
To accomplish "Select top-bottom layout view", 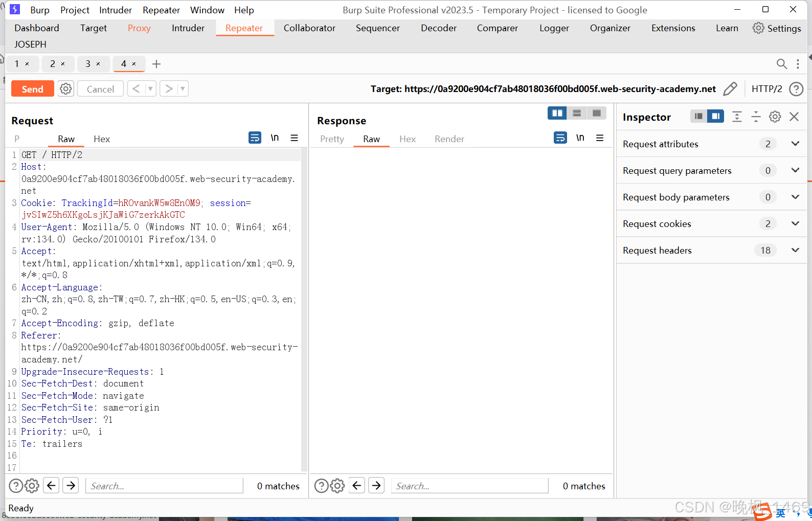I will [x=577, y=113].
